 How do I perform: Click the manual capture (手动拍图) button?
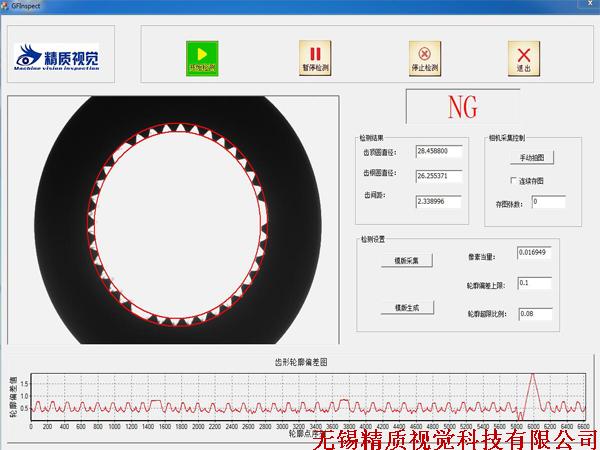(532, 158)
